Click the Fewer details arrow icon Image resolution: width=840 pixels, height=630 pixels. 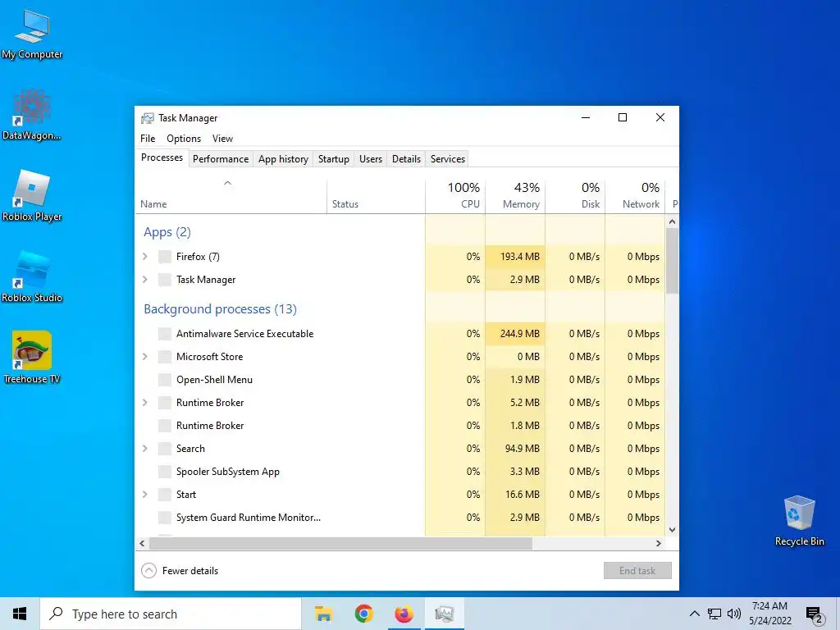(x=149, y=571)
